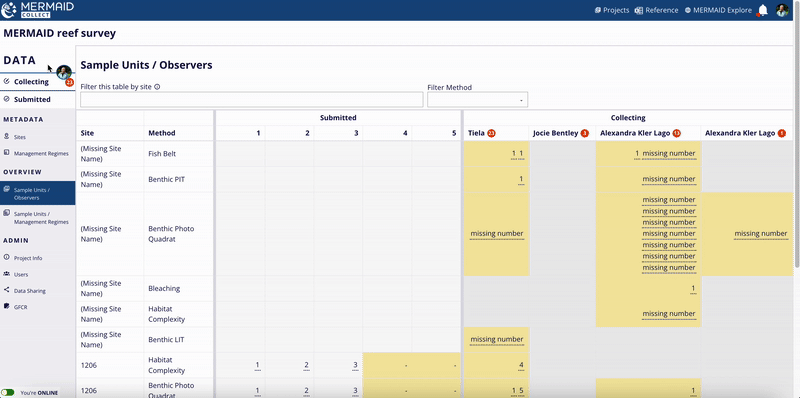
Task: Click the Projects icon in header
Action: pyautogui.click(x=597, y=10)
